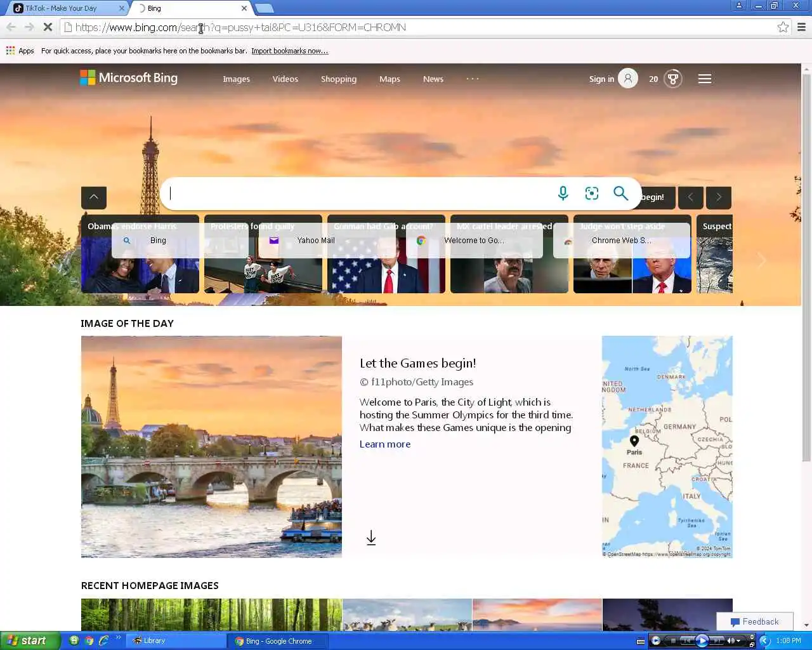The image size is (812, 650).
Task: Click Windows Media Player play button in taskbar
Action: (702, 640)
